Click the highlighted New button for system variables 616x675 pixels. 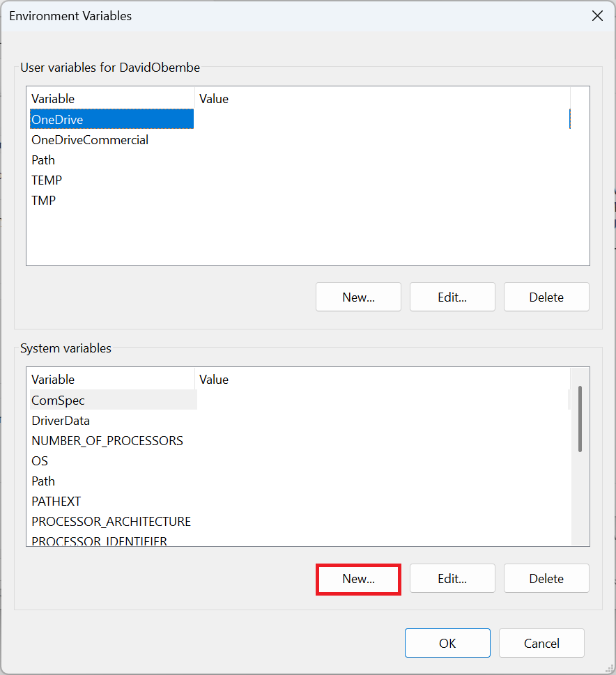click(x=358, y=579)
